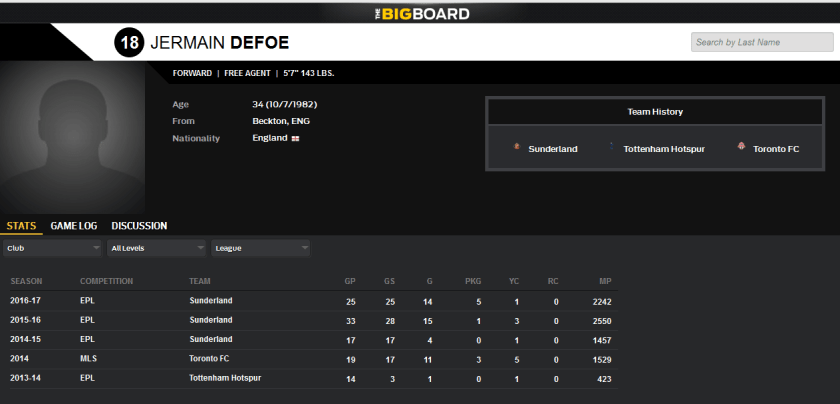Click the player name Jermain Defoe
The image size is (840, 404).
(x=219, y=42)
